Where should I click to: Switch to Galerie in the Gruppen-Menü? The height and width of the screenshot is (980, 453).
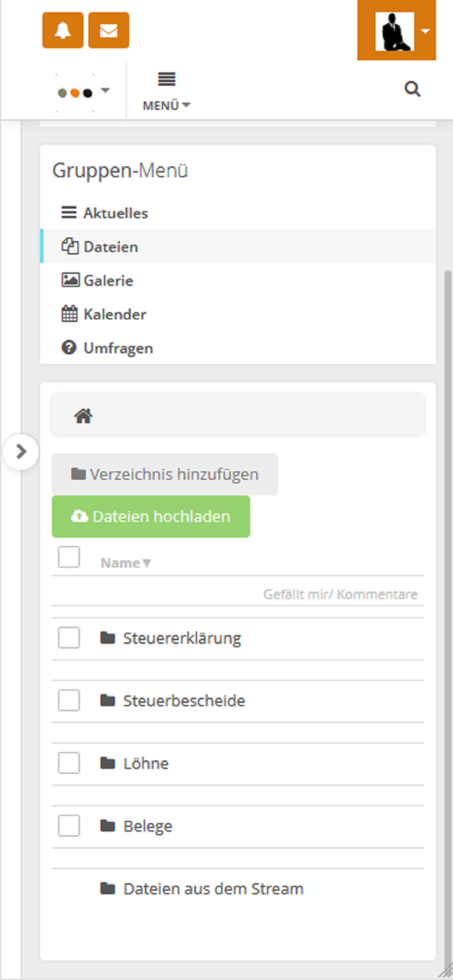(x=107, y=280)
